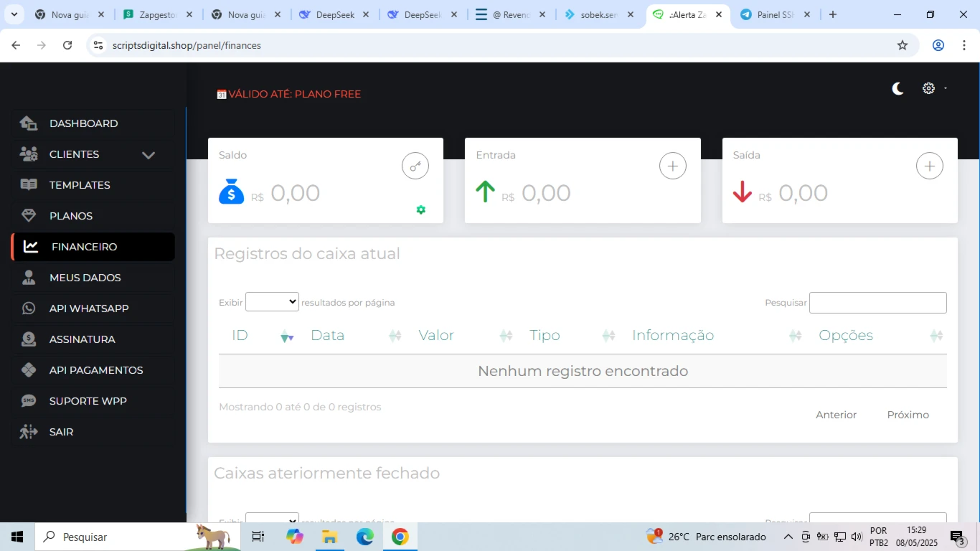This screenshot has height=551, width=980.
Task: Open API WhatsApp sidebar entry
Action: point(93,309)
